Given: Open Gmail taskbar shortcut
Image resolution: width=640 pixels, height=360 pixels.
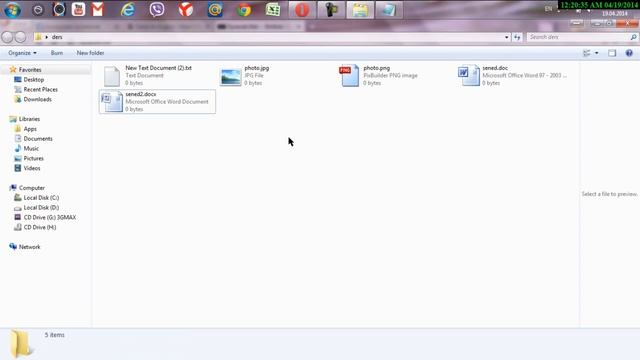Looking at the screenshot, I should point(98,9).
